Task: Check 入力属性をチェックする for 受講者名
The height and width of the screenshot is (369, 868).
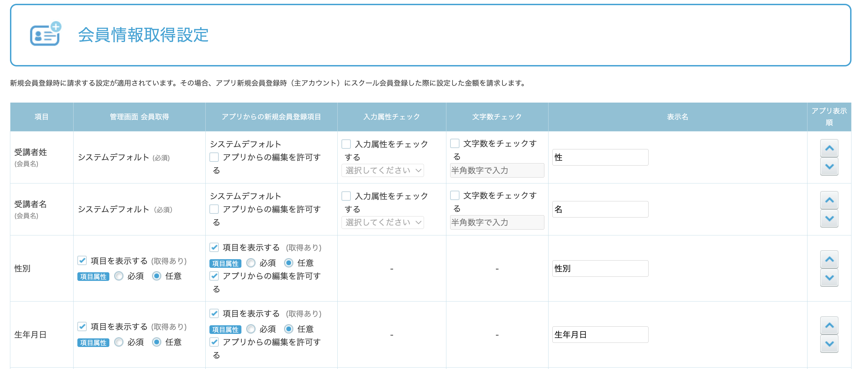Action: (x=346, y=196)
